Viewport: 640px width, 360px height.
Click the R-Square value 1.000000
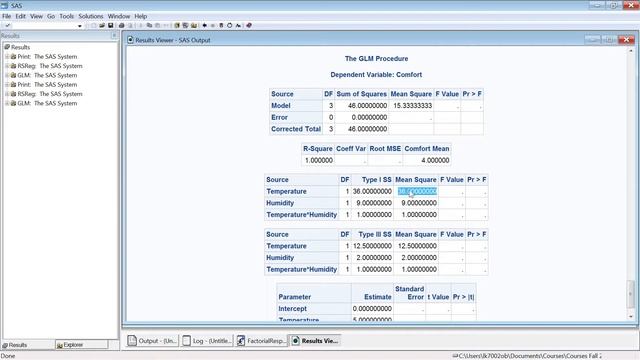pos(318,160)
